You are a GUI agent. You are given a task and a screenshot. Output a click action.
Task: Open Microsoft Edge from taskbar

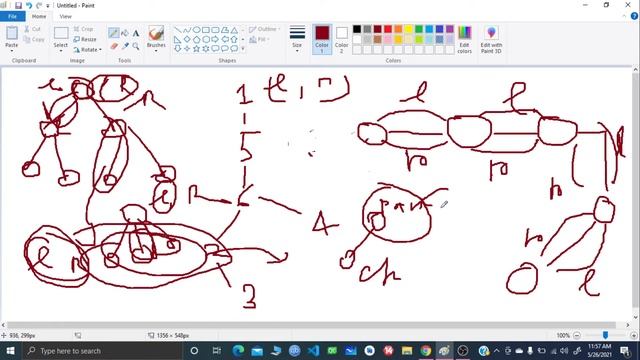tap(238, 351)
